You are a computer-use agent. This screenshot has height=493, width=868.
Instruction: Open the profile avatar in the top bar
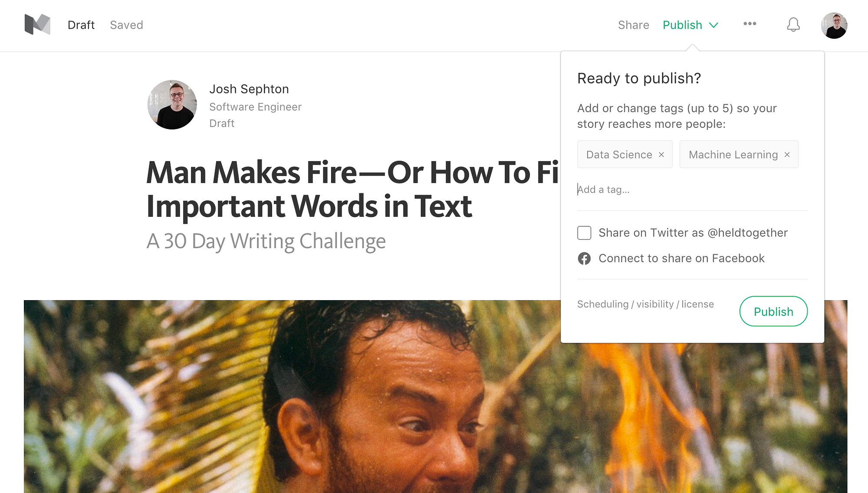(834, 25)
